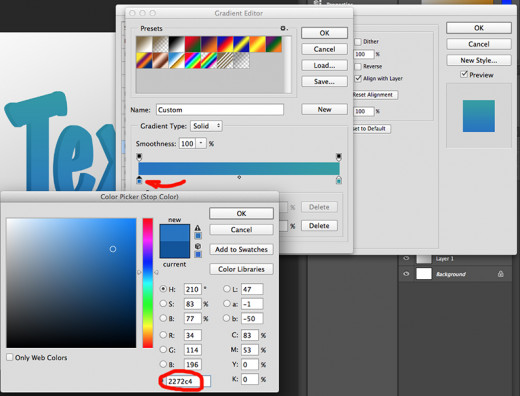Click the not-web-safe cube icon
This screenshot has height=396, width=520.
pyautogui.click(x=198, y=246)
